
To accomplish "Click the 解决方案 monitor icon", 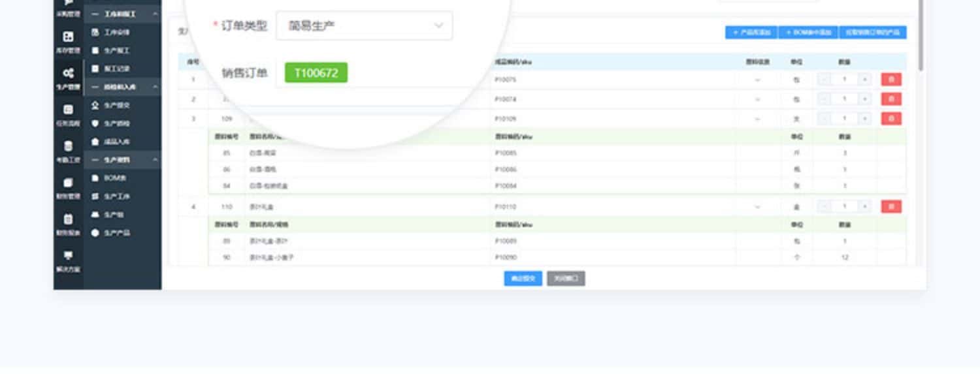I will (68, 259).
